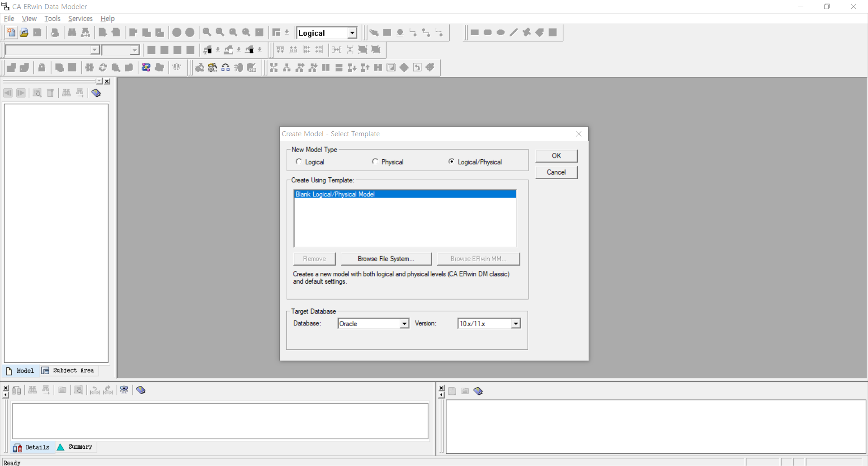868x466 pixels.
Task: Open the Database dropdown showing Oracle
Action: (x=404, y=323)
